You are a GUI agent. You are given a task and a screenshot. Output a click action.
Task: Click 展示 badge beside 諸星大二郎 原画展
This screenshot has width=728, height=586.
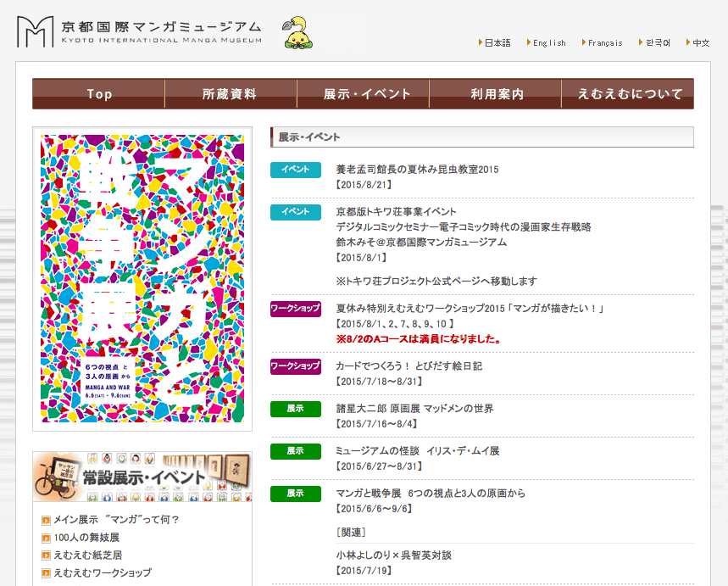pyautogui.click(x=296, y=409)
